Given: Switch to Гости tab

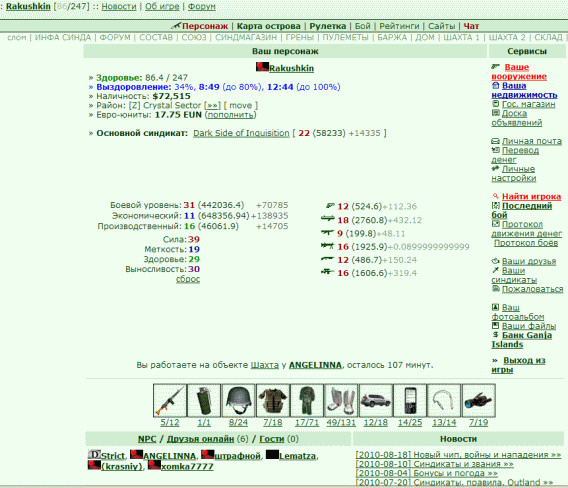Looking at the screenshot, I should click(271, 439).
